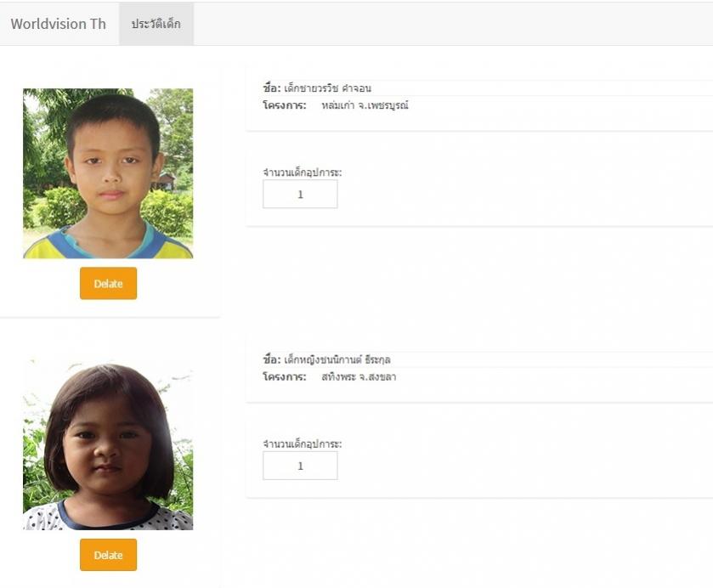The width and height of the screenshot is (713, 588).
Task: Open the ประวัติเด็ก tab
Action: coord(156,24)
